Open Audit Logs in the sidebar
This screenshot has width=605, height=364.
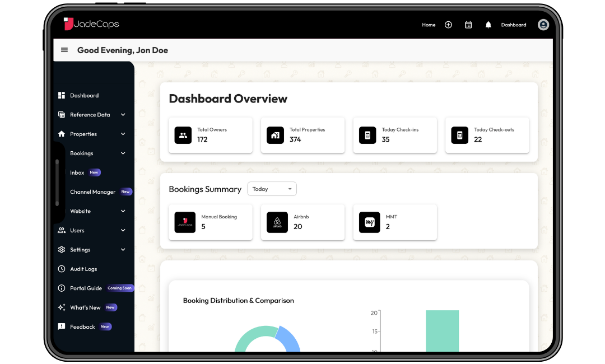pyautogui.click(x=83, y=269)
